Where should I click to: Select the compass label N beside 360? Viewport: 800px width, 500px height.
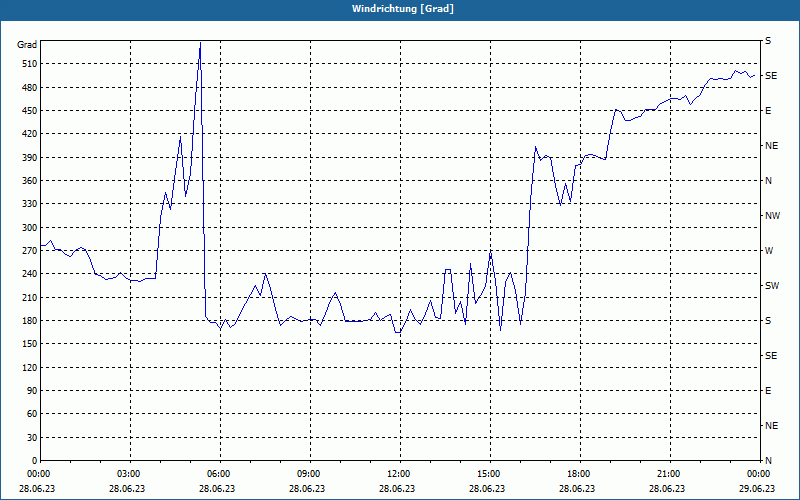[768, 181]
